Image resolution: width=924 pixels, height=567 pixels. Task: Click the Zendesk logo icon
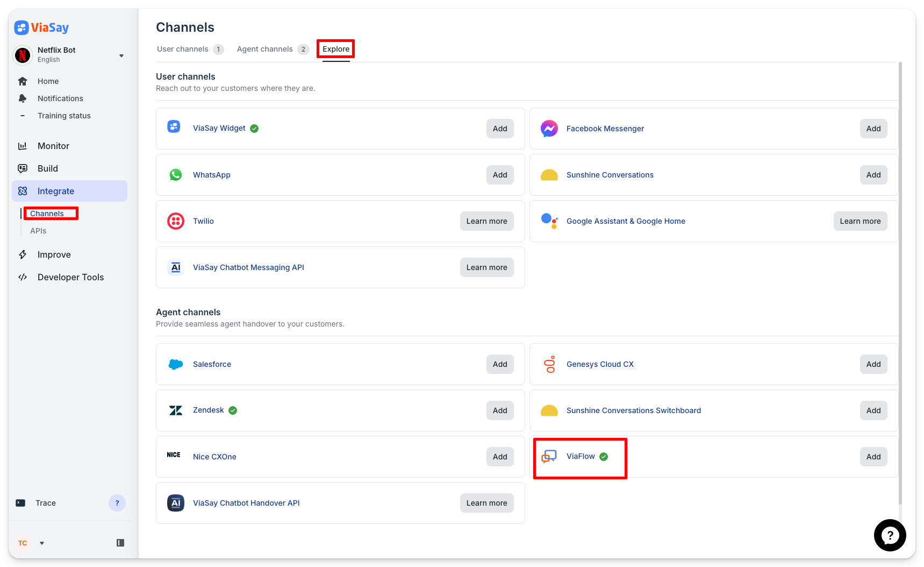click(176, 410)
